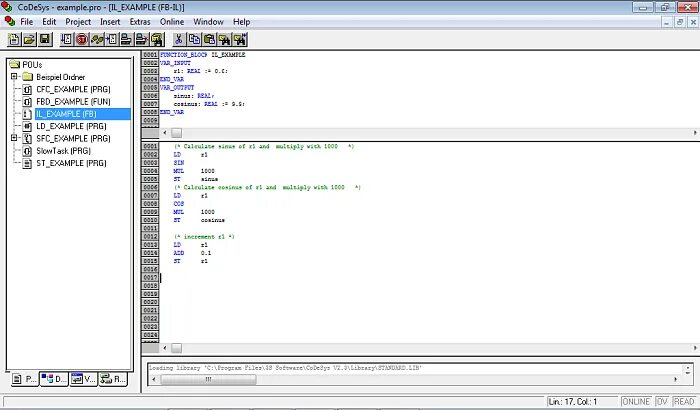Click the CoDeSys icon beside File menu
Screen dimensions: 700x410
pyautogui.click(x=10, y=21)
